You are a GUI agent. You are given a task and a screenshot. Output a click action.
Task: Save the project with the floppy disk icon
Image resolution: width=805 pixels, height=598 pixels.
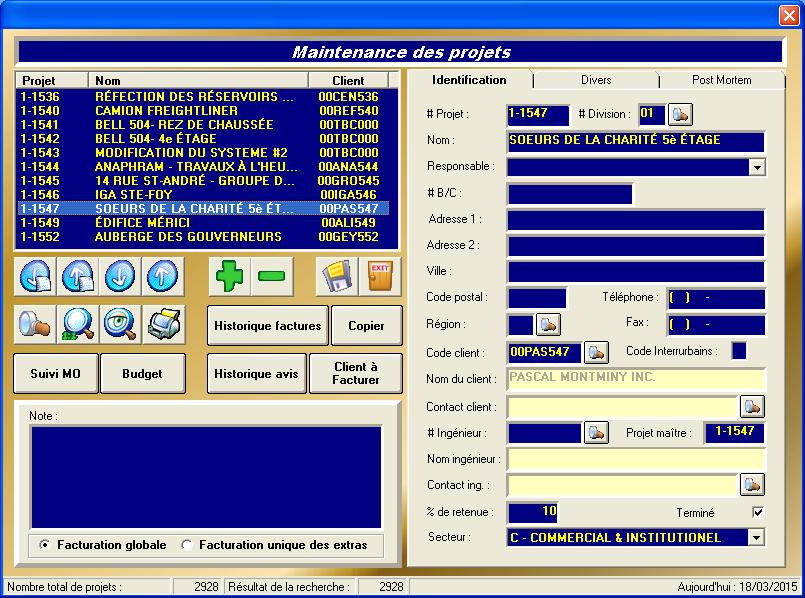tap(337, 276)
